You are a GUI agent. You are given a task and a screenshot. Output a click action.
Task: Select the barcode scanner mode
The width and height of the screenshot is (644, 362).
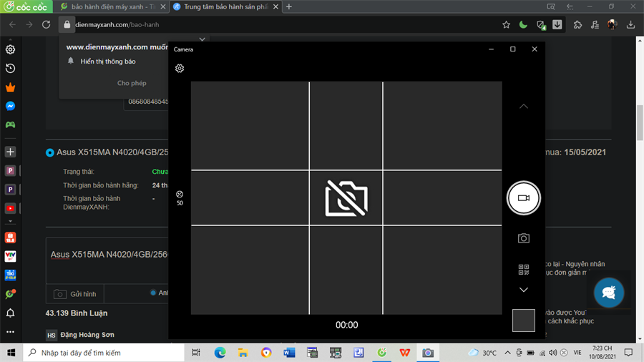click(523, 270)
